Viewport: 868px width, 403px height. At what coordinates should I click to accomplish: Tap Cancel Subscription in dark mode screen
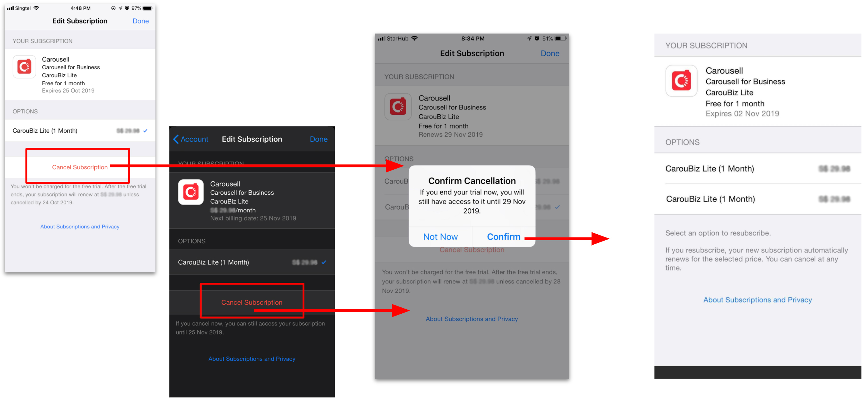coord(252,302)
